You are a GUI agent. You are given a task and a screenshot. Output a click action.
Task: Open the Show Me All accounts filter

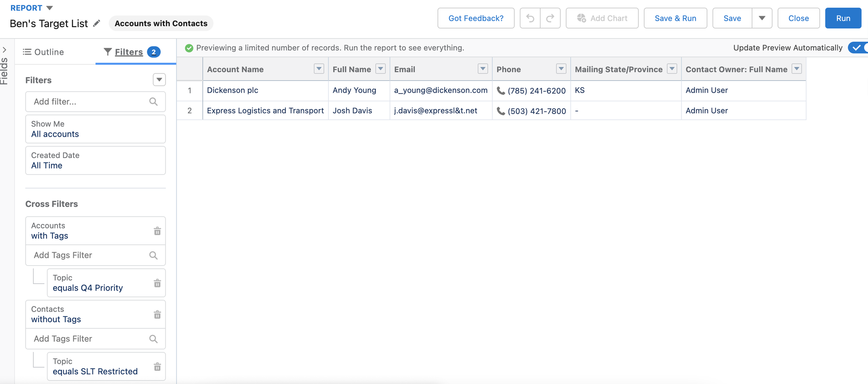coord(95,129)
